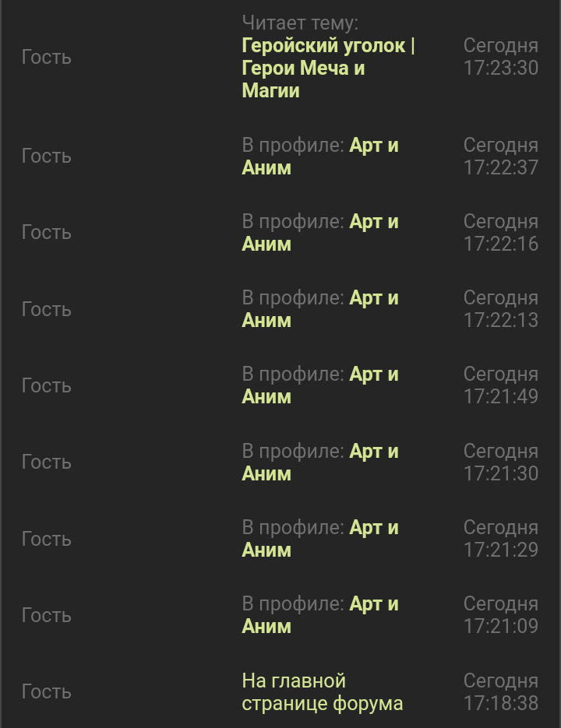Click the Гость entry in the 17:22:37 row
The image size is (561, 728).
tap(46, 157)
